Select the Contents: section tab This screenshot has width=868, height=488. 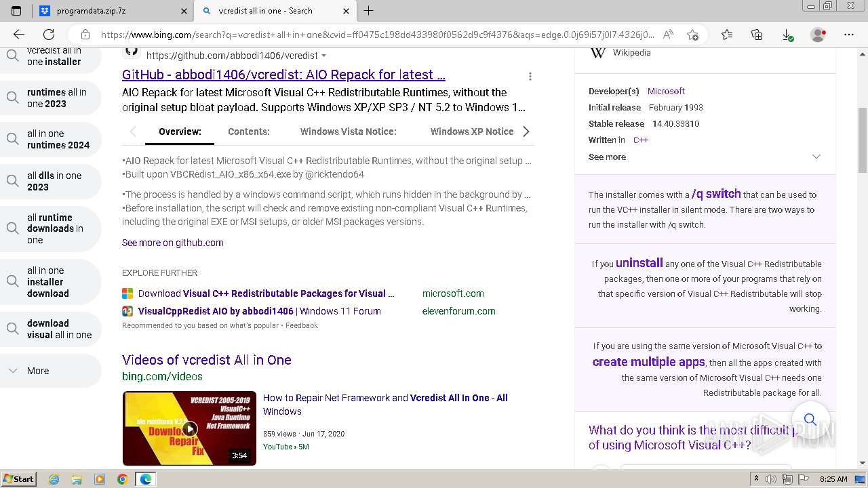click(x=249, y=131)
